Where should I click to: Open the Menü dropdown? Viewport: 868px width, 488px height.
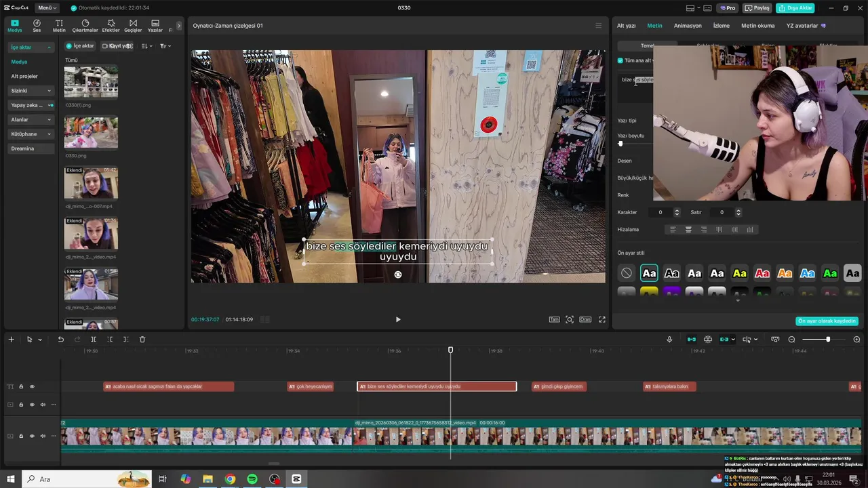click(47, 8)
